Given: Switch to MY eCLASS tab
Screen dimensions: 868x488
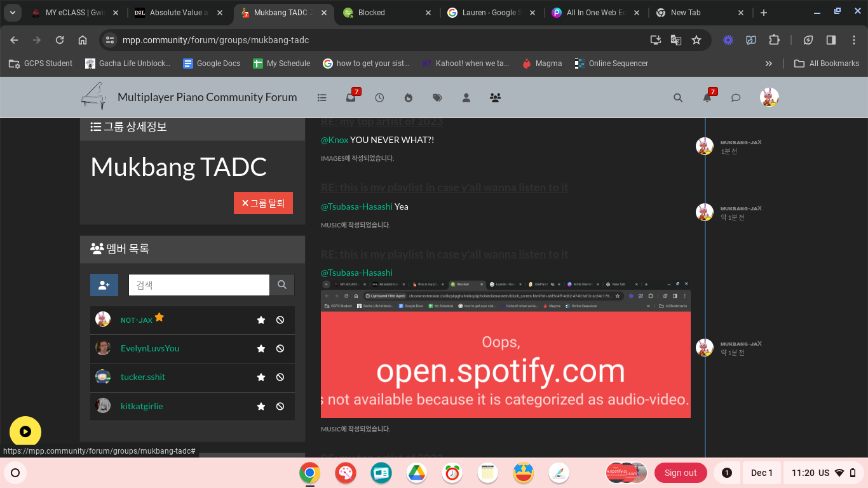Looking at the screenshot, I should pyautogui.click(x=74, y=13).
